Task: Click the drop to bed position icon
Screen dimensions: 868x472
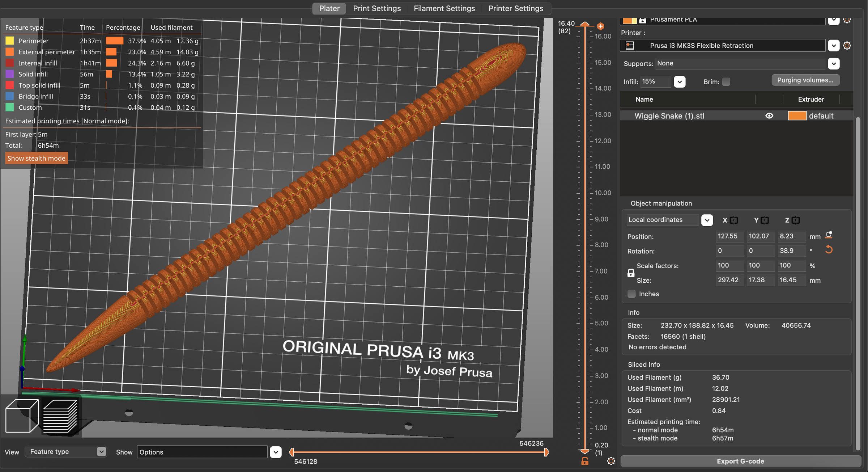Action: pyautogui.click(x=829, y=235)
